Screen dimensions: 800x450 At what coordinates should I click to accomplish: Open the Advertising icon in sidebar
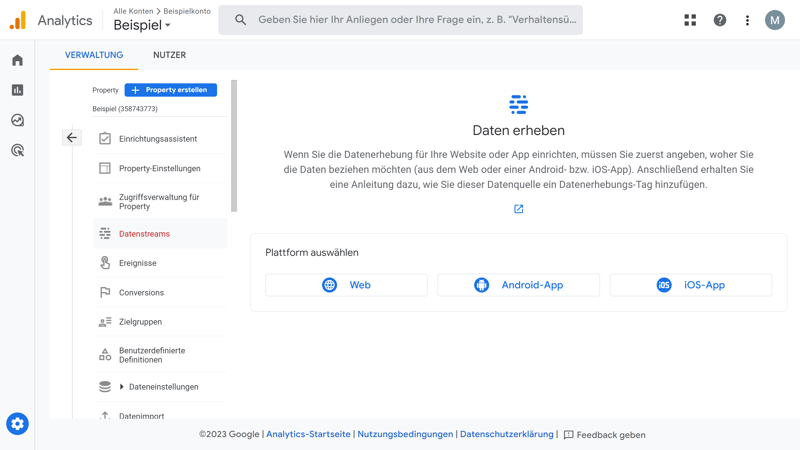point(17,150)
